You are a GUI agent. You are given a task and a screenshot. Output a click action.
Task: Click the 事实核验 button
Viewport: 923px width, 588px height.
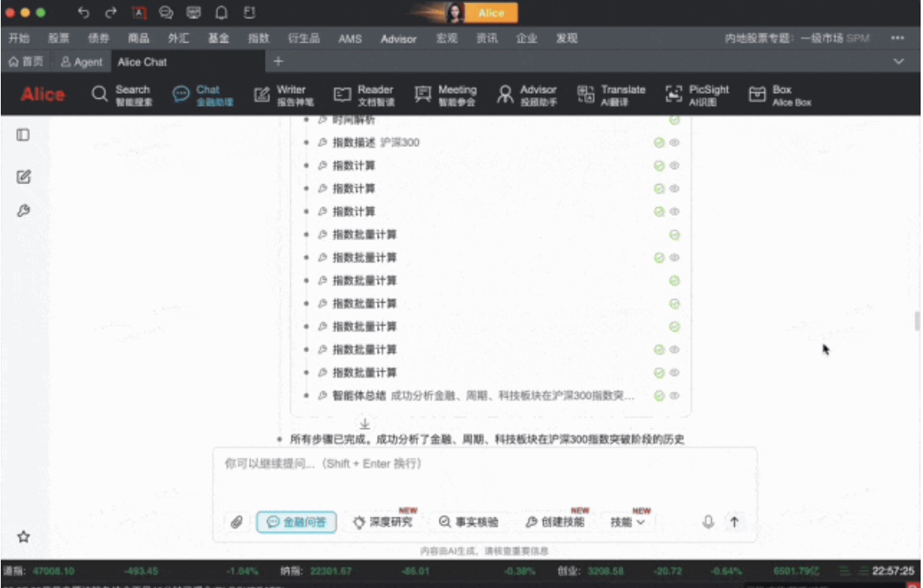pyautogui.click(x=469, y=522)
